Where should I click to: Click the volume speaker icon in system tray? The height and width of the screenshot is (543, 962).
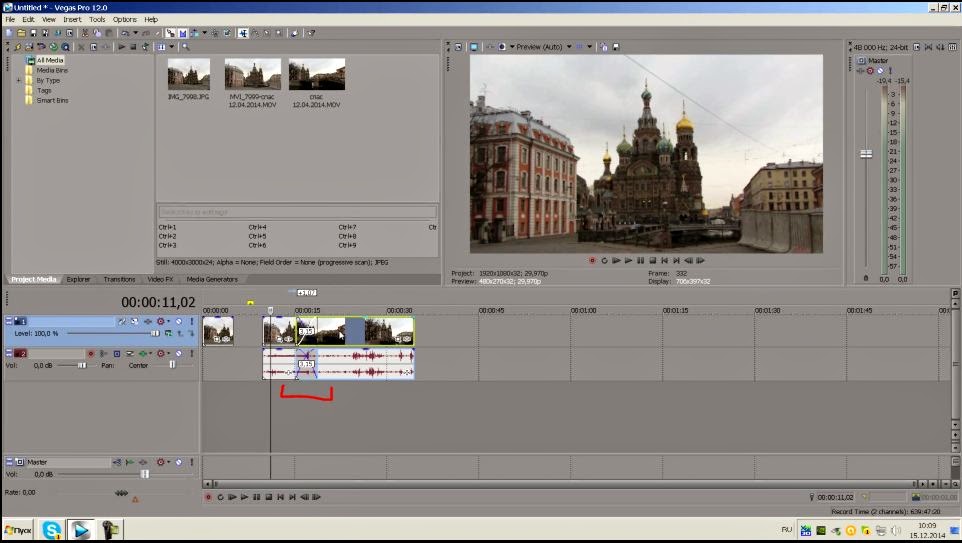pos(896,531)
